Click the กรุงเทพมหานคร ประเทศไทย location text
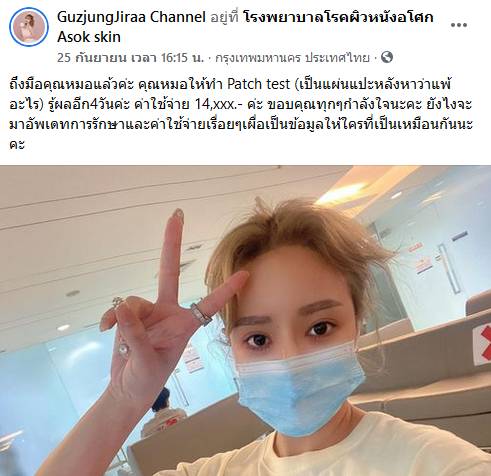The height and width of the screenshot is (476, 491). (x=292, y=58)
